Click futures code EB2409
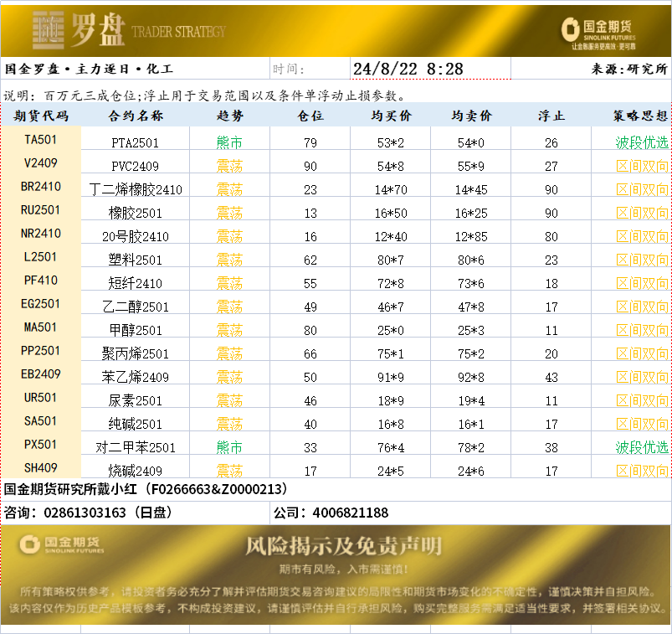The image size is (672, 634). [x=41, y=374]
